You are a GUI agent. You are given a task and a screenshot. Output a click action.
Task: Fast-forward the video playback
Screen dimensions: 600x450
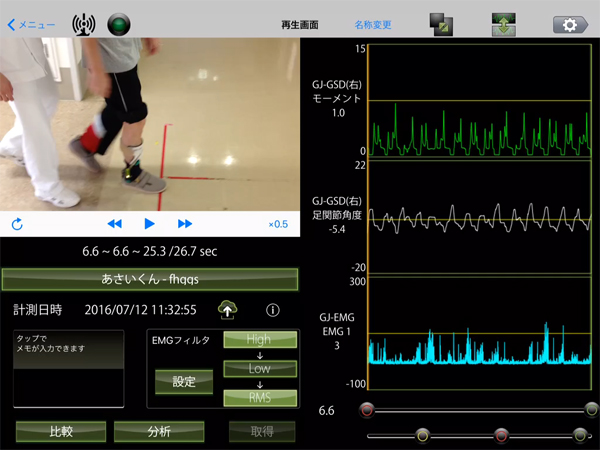185,224
